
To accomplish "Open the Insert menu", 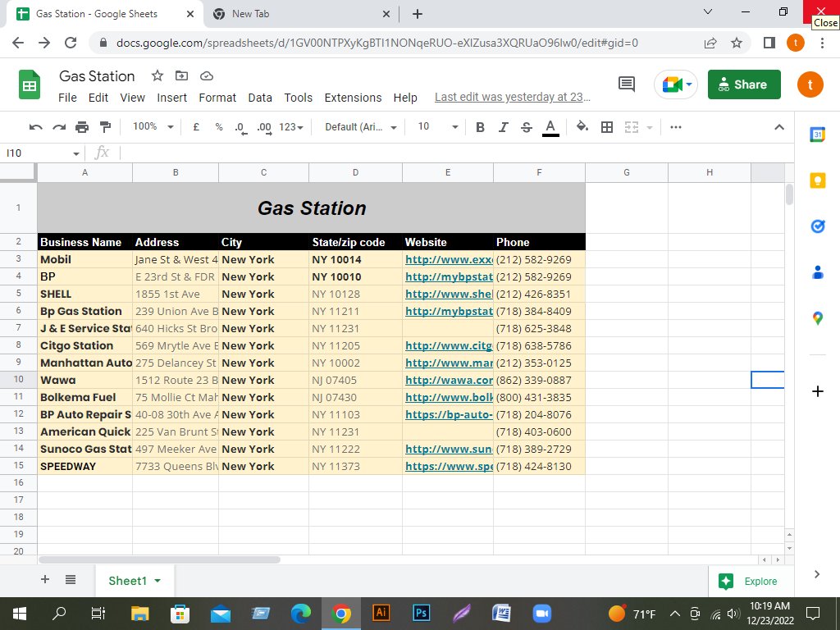I will [x=172, y=98].
